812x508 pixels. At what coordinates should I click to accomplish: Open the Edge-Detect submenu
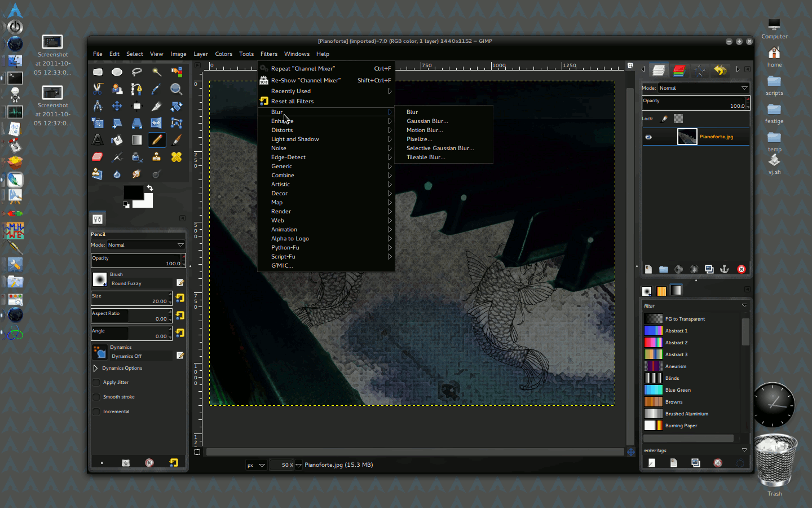tap(326, 157)
